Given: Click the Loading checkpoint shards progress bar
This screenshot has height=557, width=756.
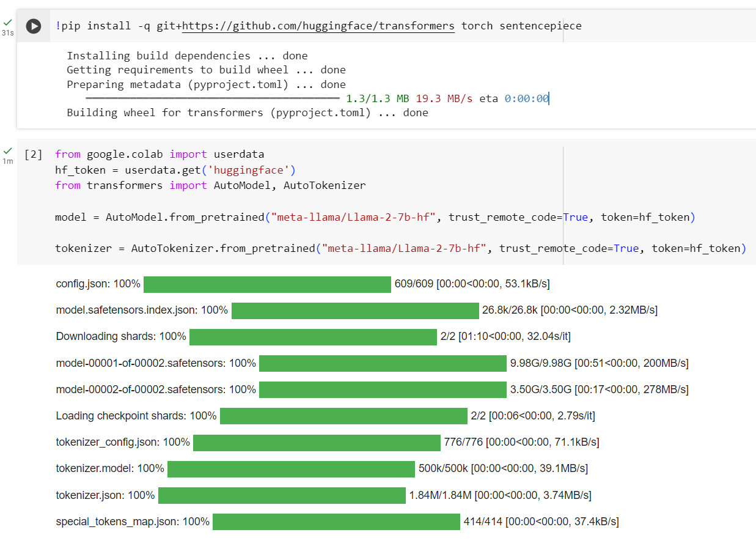Looking at the screenshot, I should click(x=343, y=416).
